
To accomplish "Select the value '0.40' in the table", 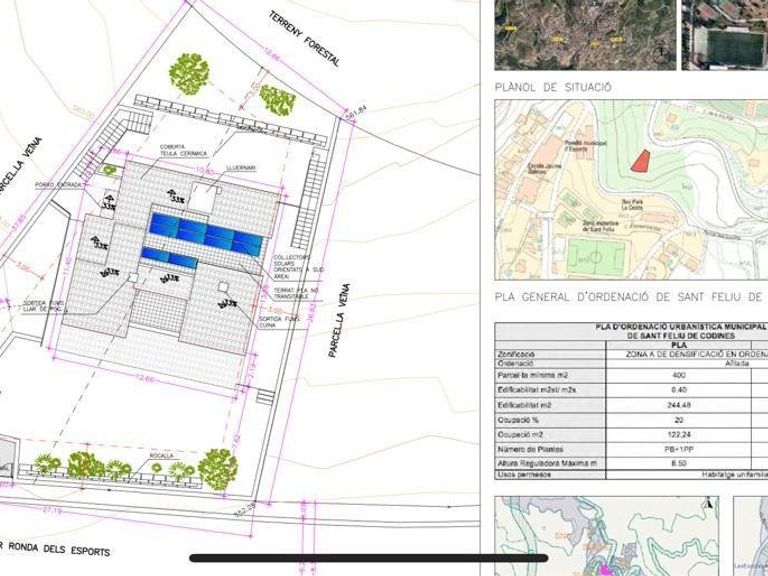I will click(x=679, y=390).
